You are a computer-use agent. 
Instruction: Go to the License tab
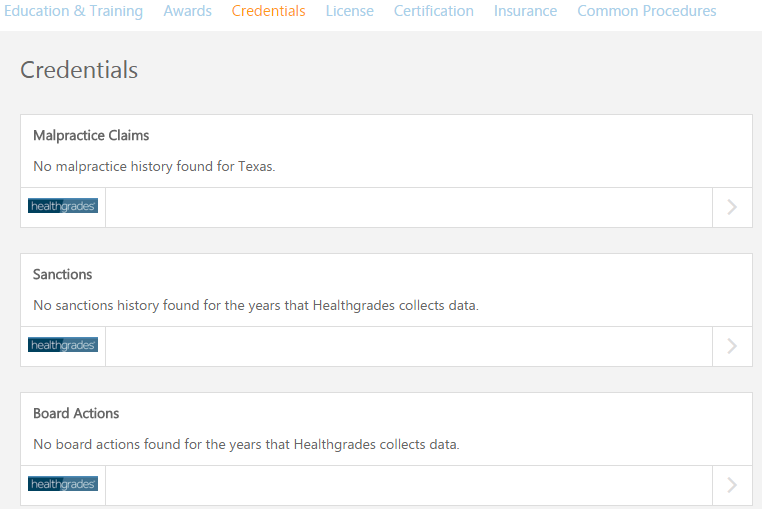point(349,11)
